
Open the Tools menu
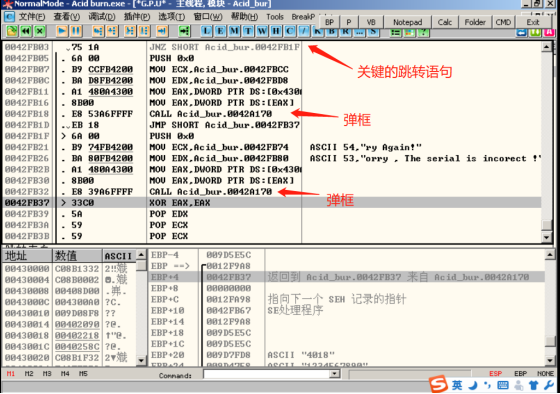pyautogui.click(x=275, y=17)
